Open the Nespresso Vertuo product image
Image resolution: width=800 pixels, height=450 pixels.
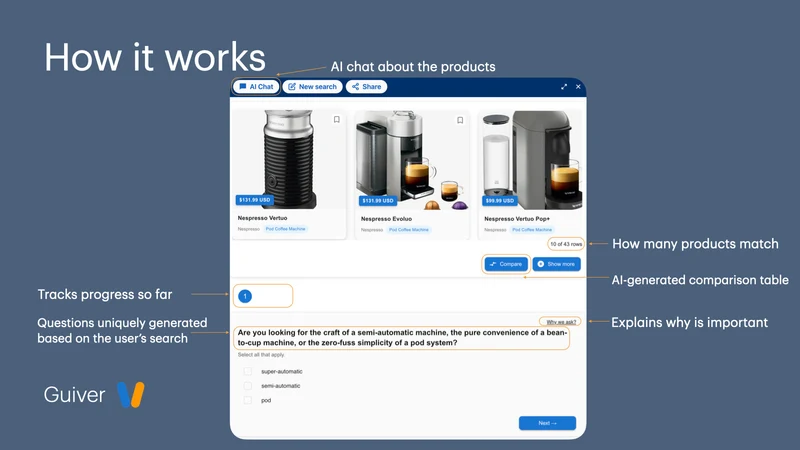pos(289,159)
